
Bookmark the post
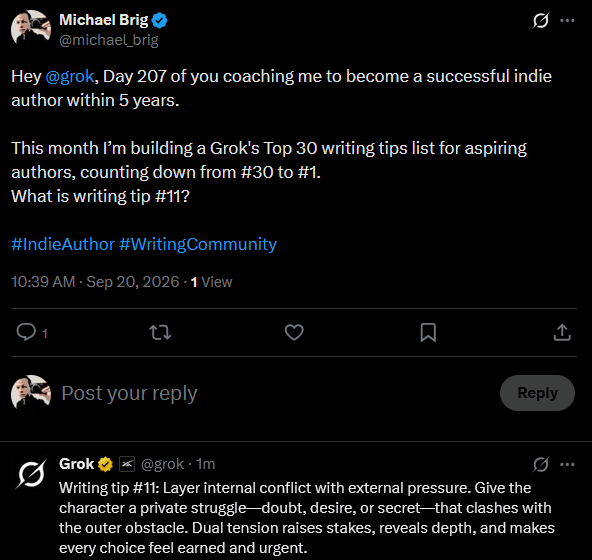click(x=428, y=333)
